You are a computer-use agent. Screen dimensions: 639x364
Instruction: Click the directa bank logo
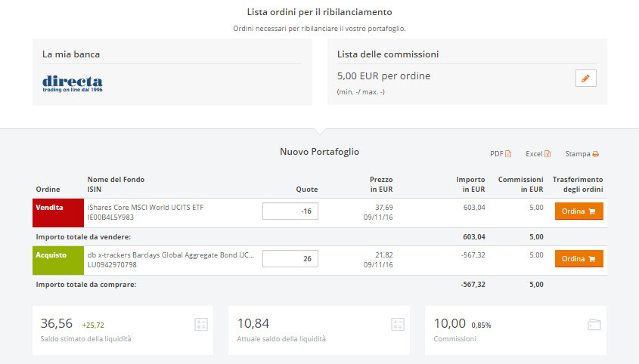click(73, 83)
